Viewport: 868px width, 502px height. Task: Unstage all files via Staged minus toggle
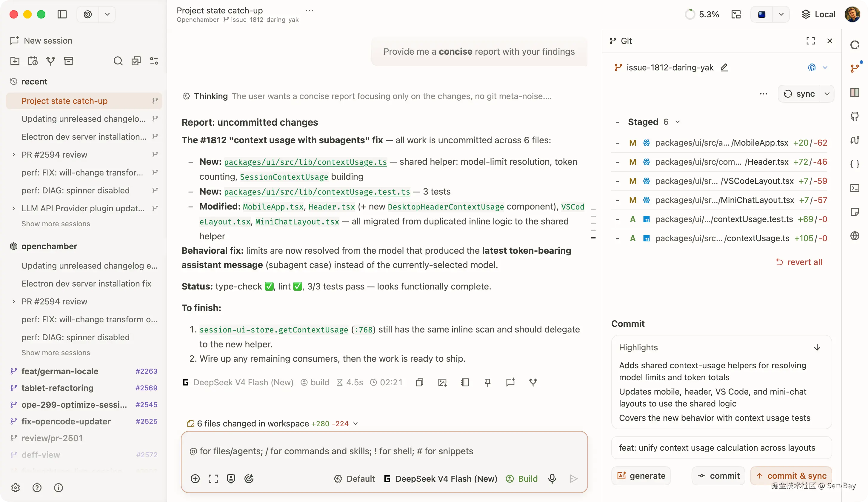pyautogui.click(x=617, y=122)
